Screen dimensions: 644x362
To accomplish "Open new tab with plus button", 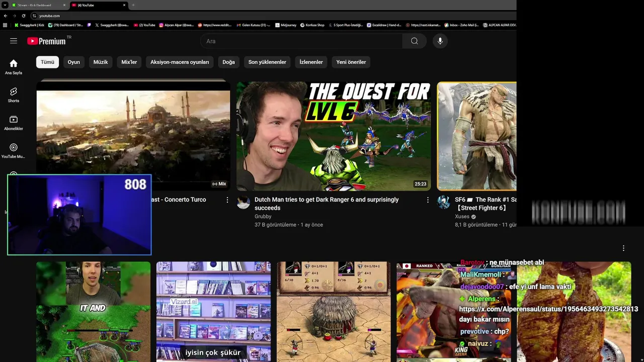I will pyautogui.click(x=133, y=5).
